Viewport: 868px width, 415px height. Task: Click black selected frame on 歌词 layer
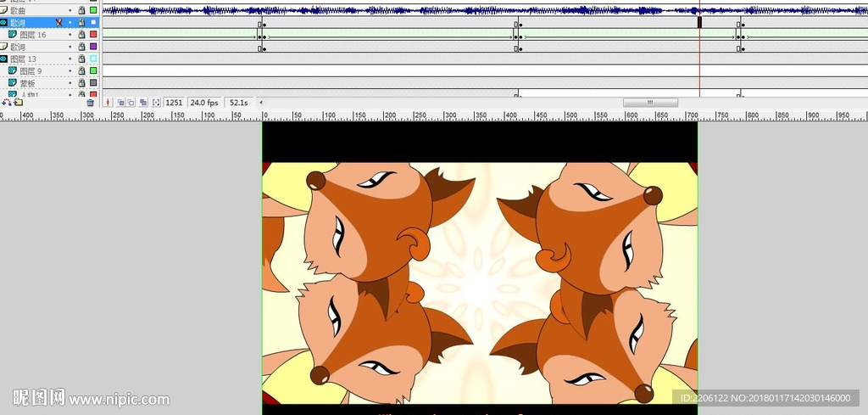pos(699,22)
